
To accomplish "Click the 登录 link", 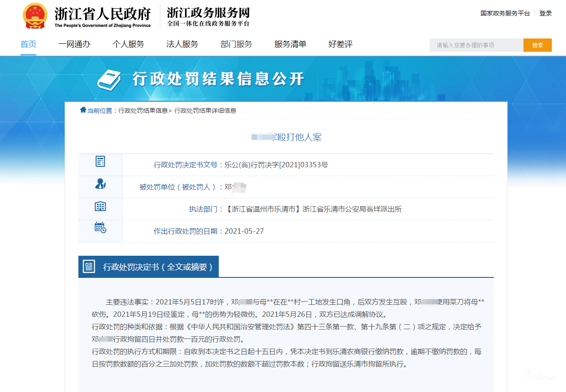I will pos(546,13).
